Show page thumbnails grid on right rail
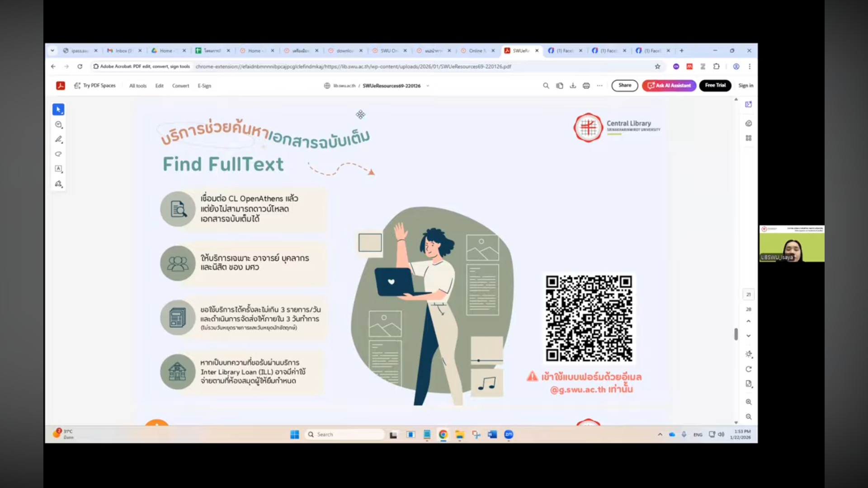 [749, 138]
